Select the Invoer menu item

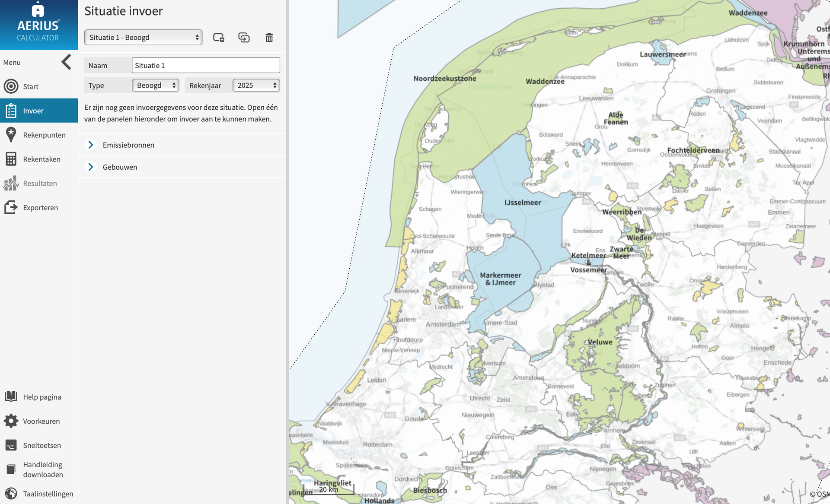(33, 111)
